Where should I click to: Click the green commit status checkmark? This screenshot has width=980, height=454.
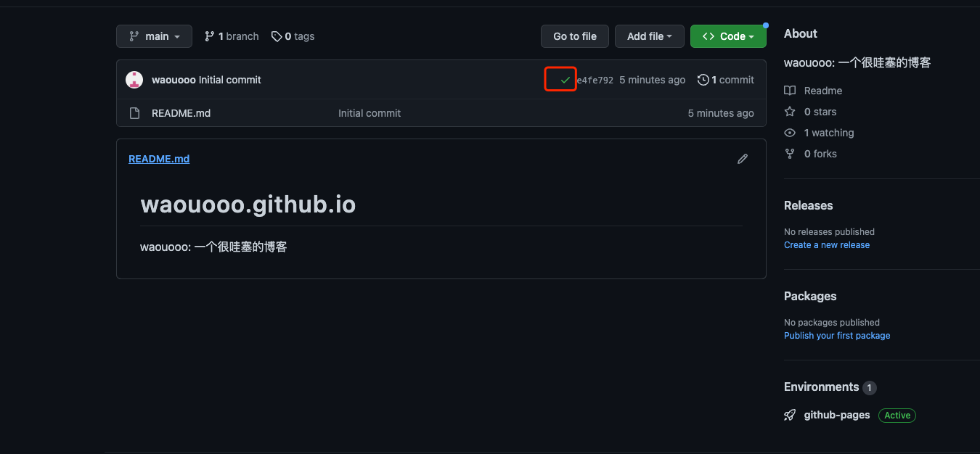[565, 80]
